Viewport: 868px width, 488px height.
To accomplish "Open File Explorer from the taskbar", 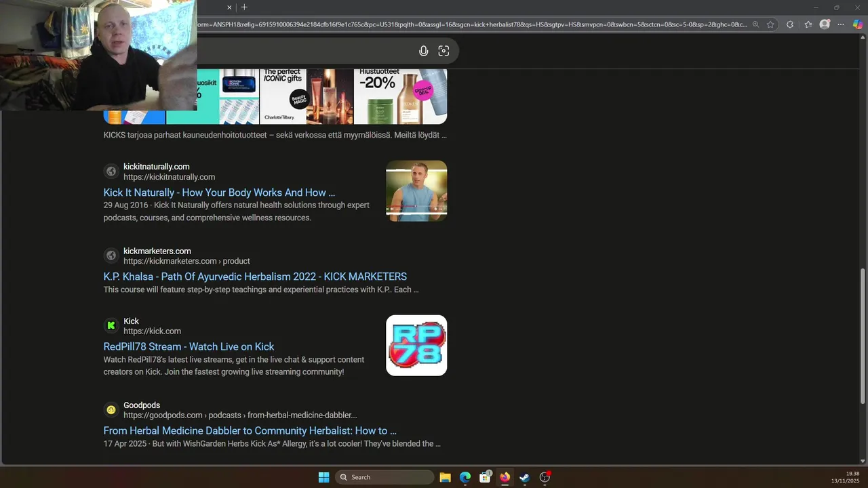I will tap(446, 477).
